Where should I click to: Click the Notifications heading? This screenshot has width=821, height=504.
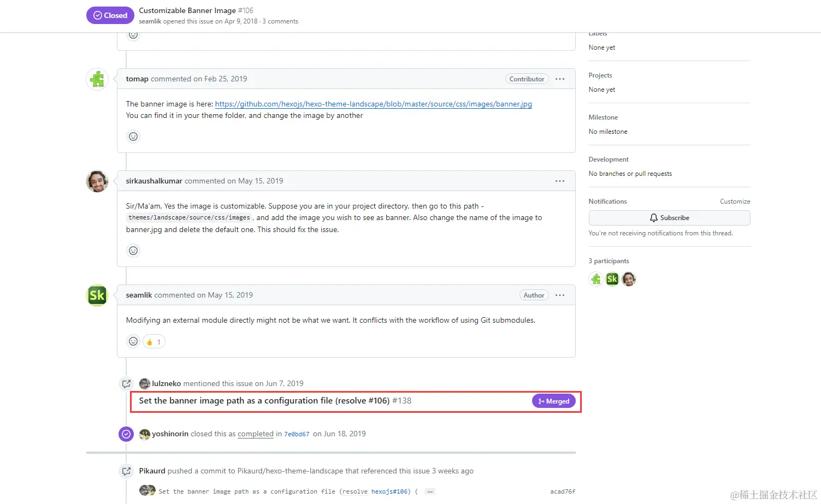click(x=607, y=201)
